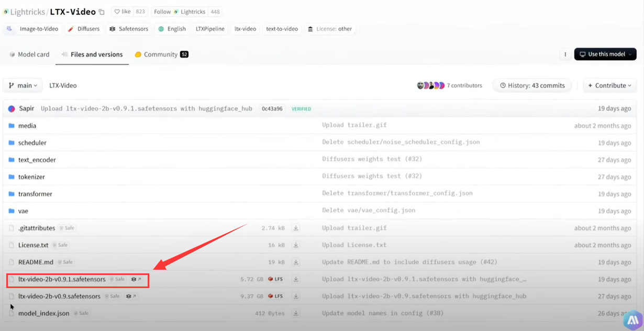Open the LTX-Video repository title link

point(73,12)
